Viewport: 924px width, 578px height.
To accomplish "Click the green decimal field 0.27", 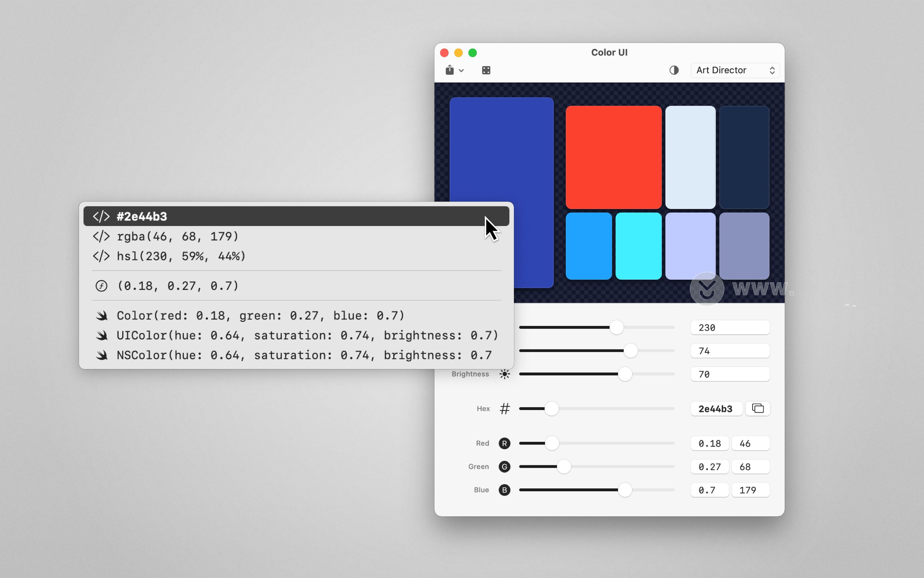I will (710, 467).
